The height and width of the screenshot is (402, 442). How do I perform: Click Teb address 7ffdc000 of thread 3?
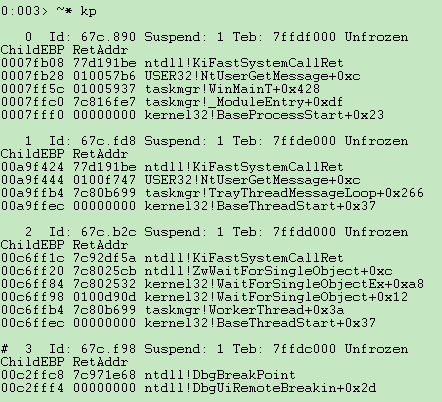[x=304, y=349]
